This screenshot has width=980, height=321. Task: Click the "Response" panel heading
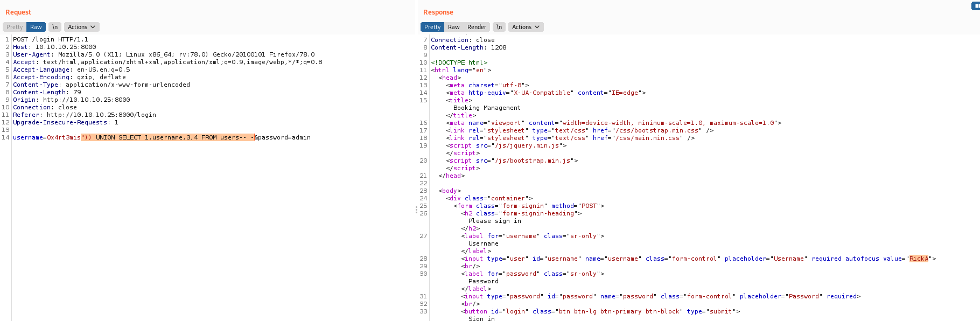pyautogui.click(x=438, y=12)
